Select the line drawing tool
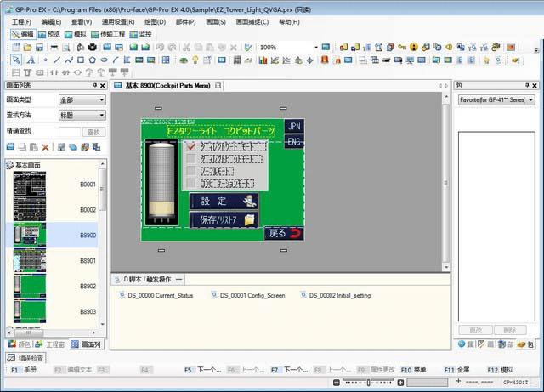This screenshot has width=544, height=392. coord(57,60)
